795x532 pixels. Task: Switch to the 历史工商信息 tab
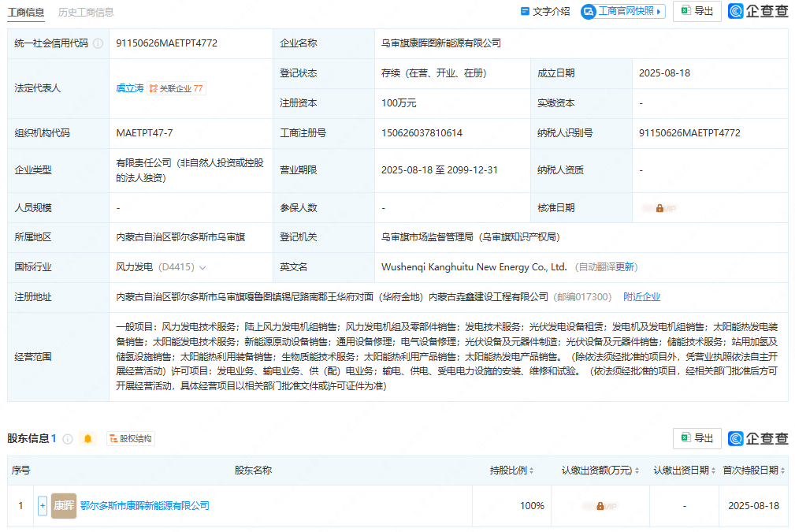(x=86, y=12)
